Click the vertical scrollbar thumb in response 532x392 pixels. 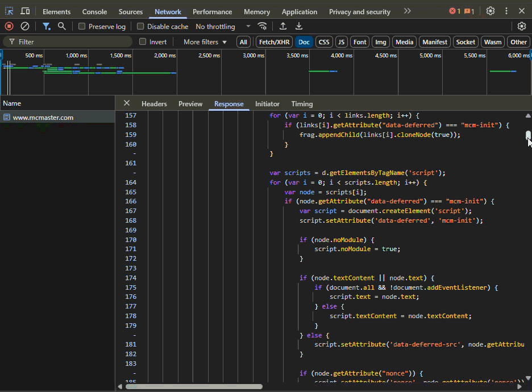pyautogui.click(x=528, y=135)
